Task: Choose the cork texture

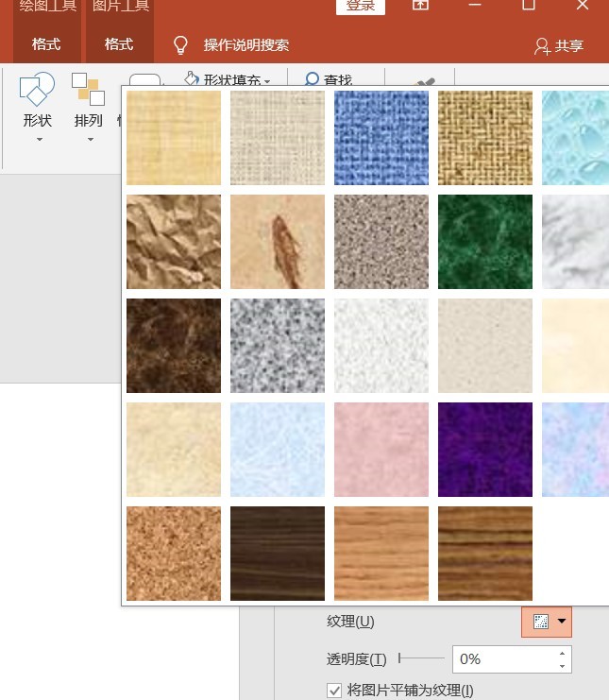Action: (x=174, y=554)
